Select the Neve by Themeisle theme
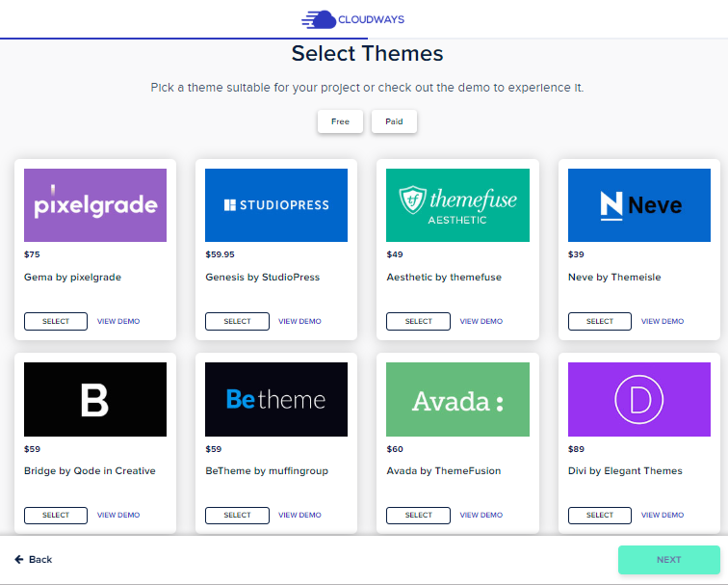Viewport: 728px width, 585px height. 600,321
